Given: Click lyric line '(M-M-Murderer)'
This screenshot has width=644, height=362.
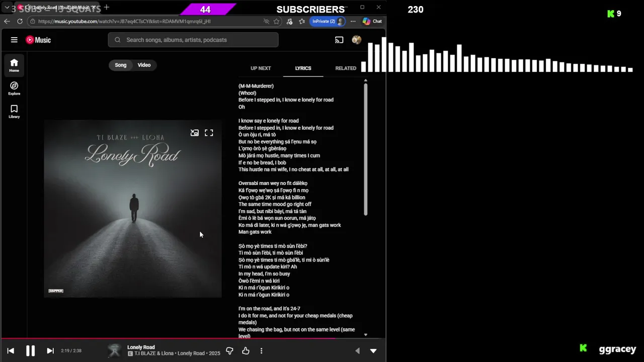Looking at the screenshot, I should click(256, 86).
